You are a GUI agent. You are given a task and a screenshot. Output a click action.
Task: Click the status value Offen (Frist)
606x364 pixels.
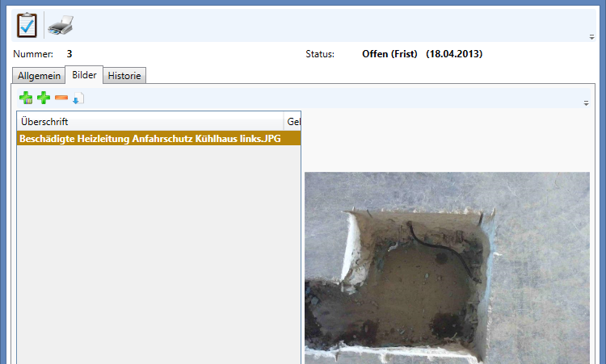tap(389, 54)
